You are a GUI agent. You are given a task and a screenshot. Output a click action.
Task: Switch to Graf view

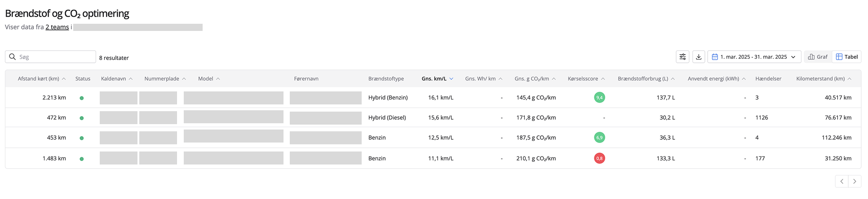point(818,57)
